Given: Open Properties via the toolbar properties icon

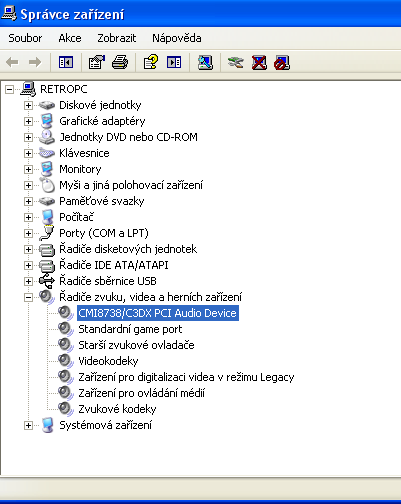Looking at the screenshot, I should pyautogui.click(x=97, y=62).
